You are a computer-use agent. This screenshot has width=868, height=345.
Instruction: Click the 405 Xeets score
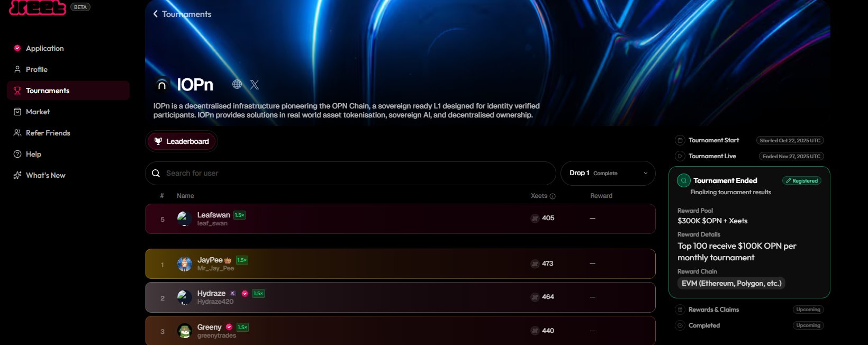point(548,218)
